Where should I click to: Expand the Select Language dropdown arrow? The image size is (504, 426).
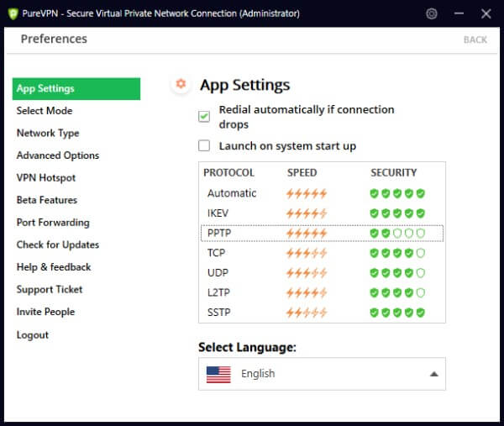(434, 374)
